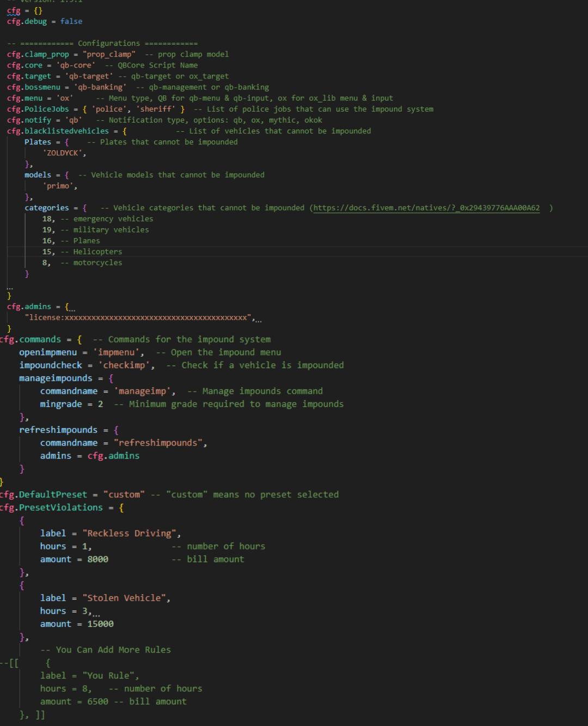
Task: Click the Minimum grade required comment
Action: coord(229,404)
